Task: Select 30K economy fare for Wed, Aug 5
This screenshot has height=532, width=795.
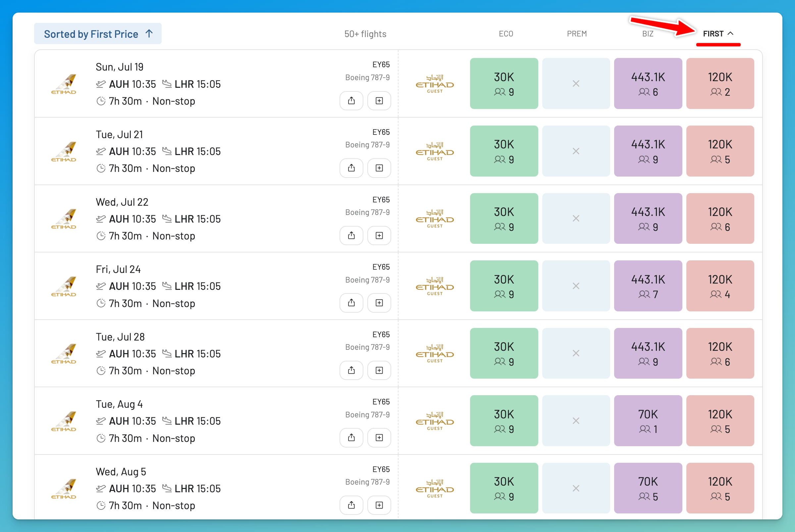Action: pyautogui.click(x=504, y=488)
